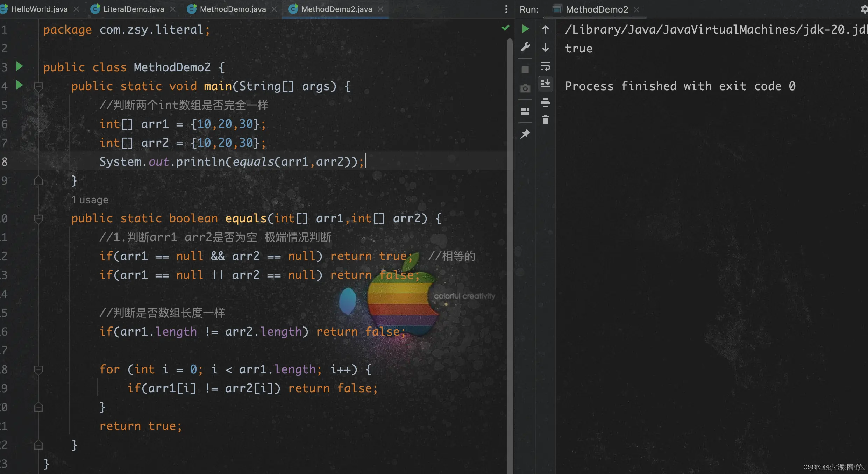868x474 pixels.
Task: Run class MethodDemo2 from gutter arrow
Action: 20,66
